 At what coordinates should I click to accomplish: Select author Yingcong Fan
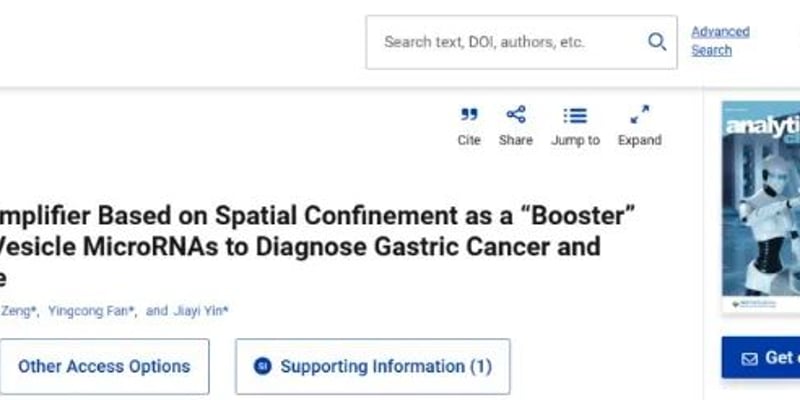(90, 311)
